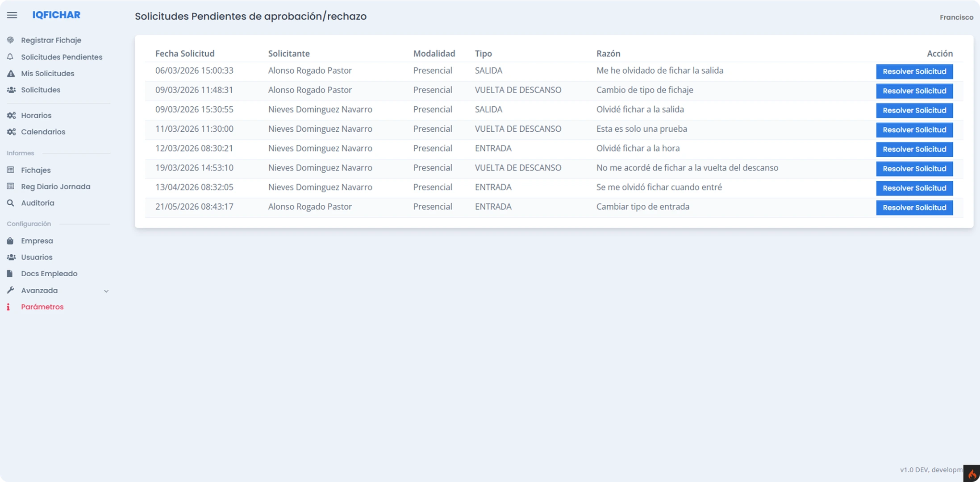Click the fingerprint icon beside Registrar Fichaje
Screen dimensions: 980x482
(11, 40)
